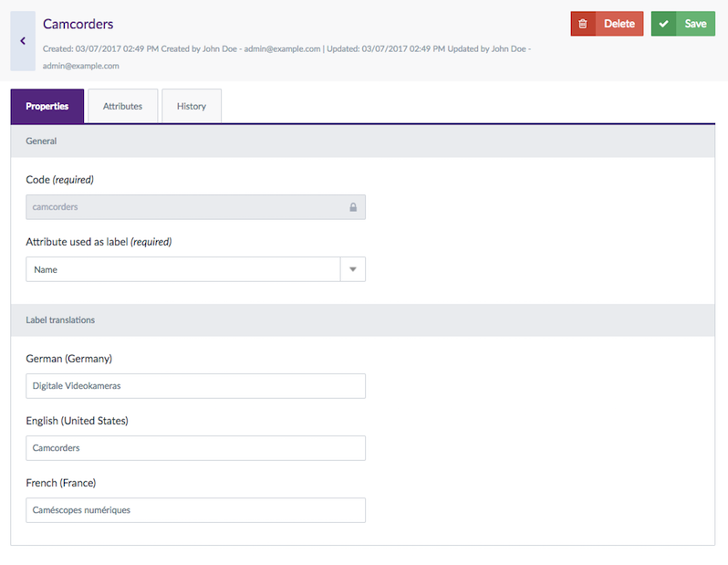This screenshot has width=728, height=565.
Task: Click the Camcorders page title
Action: point(78,24)
